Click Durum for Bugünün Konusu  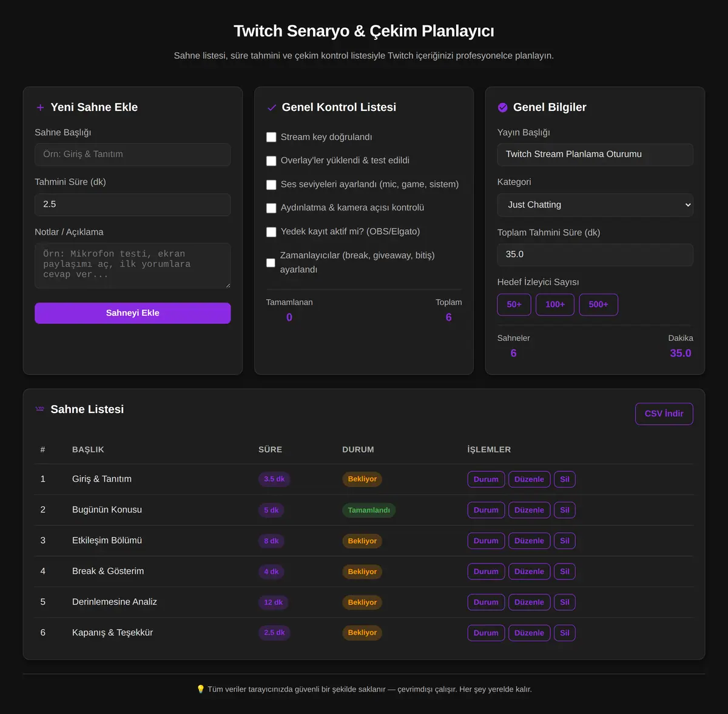pyautogui.click(x=486, y=510)
